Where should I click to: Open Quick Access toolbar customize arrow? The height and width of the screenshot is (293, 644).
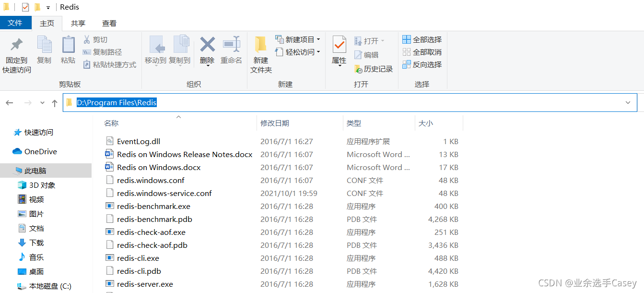click(x=48, y=8)
